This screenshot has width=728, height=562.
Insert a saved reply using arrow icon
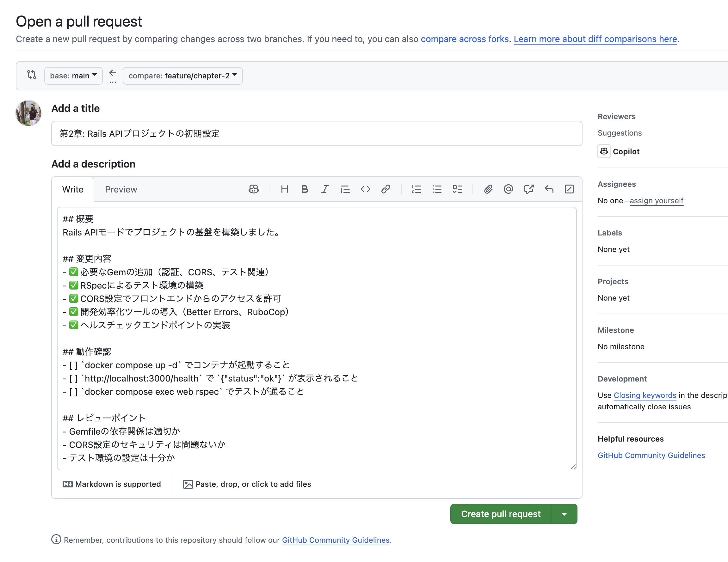(x=549, y=189)
